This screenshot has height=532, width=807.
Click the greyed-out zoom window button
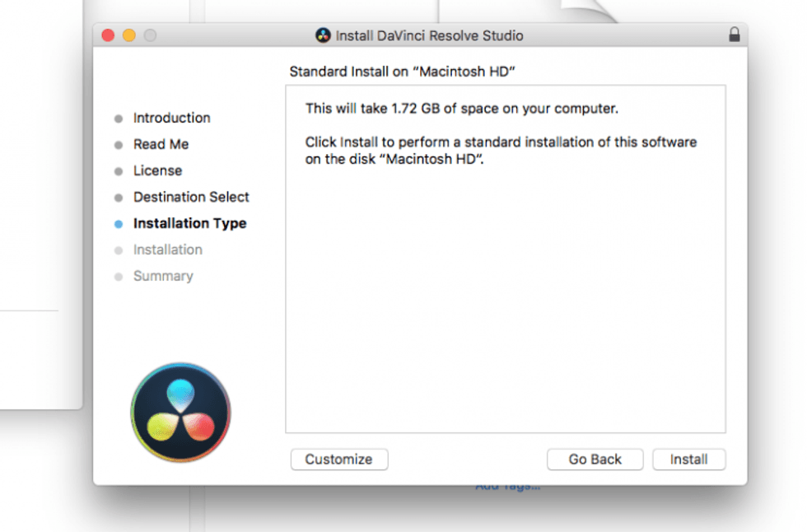coord(150,35)
